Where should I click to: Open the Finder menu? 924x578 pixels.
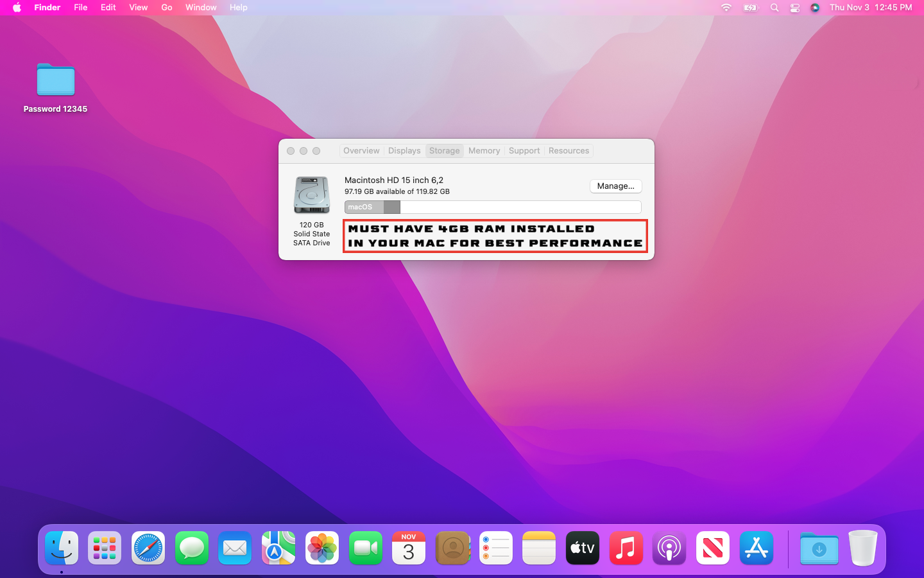coord(47,8)
